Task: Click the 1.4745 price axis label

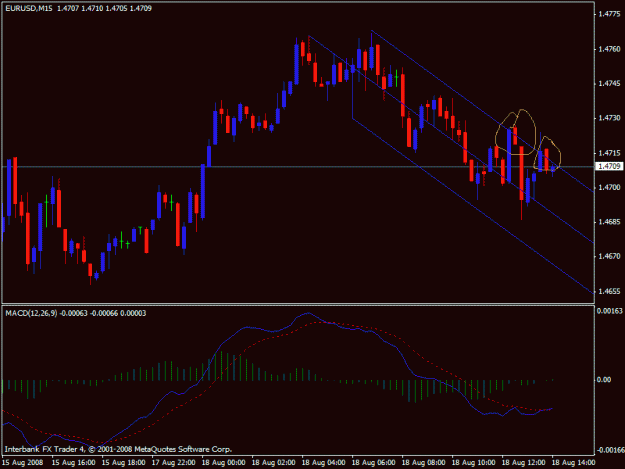Action: pos(609,84)
